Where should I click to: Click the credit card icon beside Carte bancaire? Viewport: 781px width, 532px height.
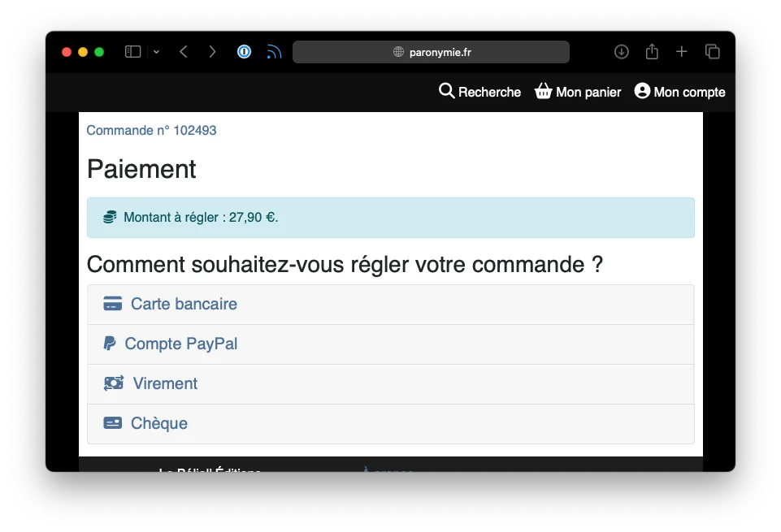[112, 304]
